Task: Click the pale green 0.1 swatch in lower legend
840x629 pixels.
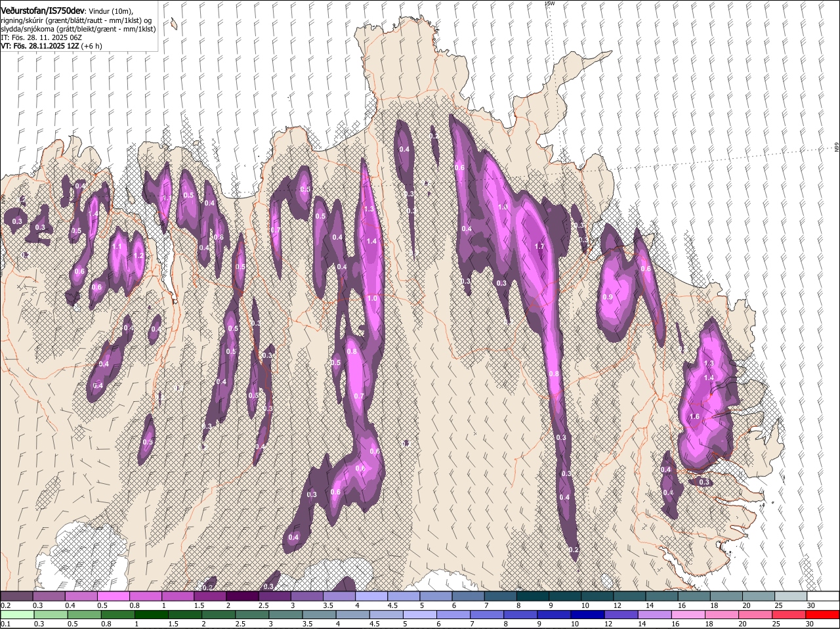Action: (17, 615)
